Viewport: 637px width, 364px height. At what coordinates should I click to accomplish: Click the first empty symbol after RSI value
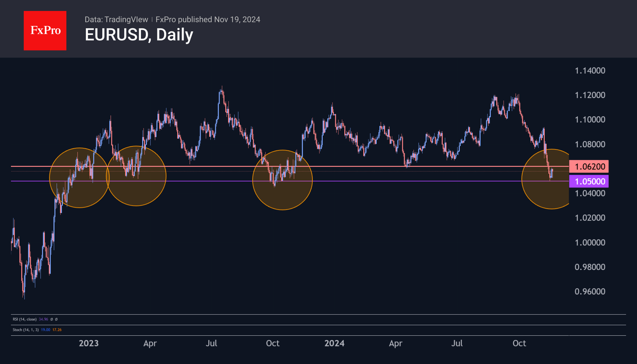(x=52, y=319)
